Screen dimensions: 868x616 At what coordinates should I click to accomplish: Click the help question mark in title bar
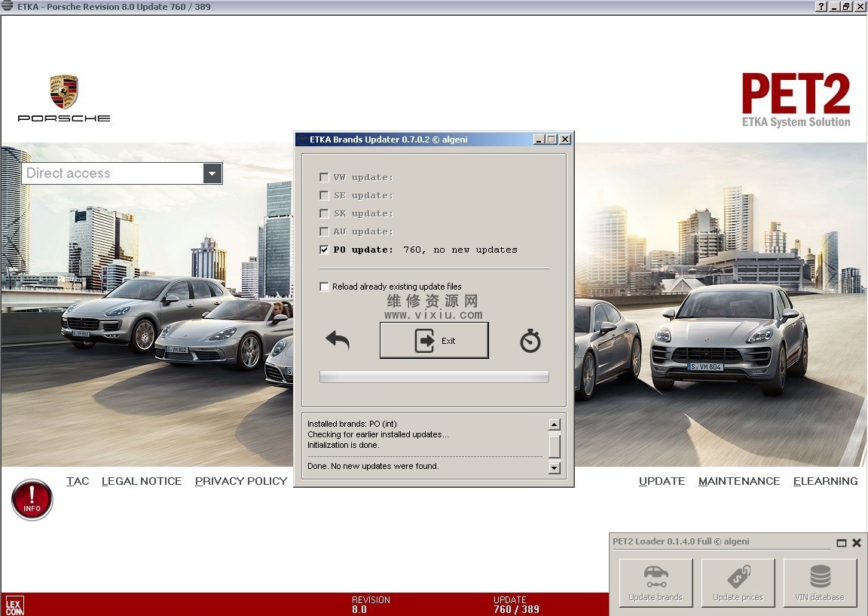(821, 7)
